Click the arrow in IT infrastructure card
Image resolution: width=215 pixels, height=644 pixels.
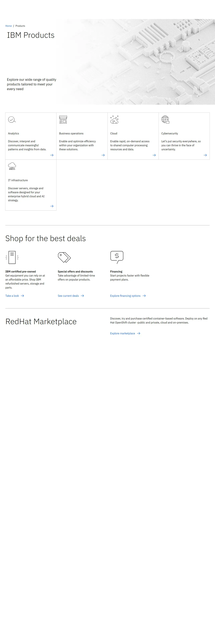(x=52, y=206)
